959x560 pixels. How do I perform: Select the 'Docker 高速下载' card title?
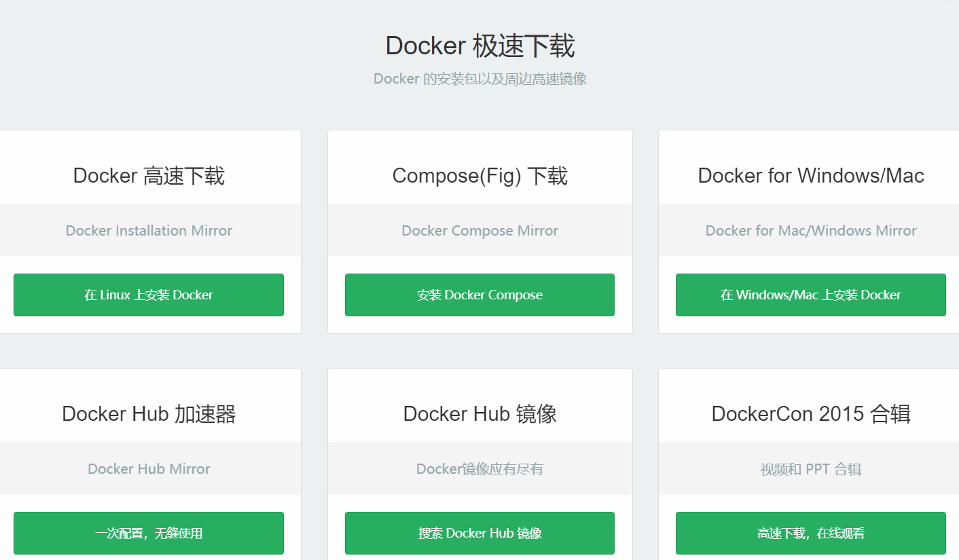(149, 176)
